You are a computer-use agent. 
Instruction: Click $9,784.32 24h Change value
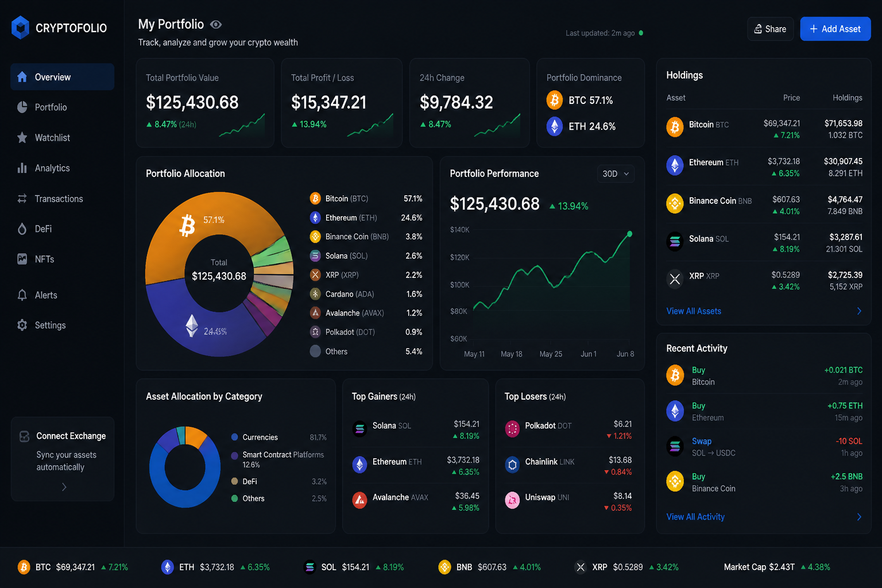click(x=457, y=103)
